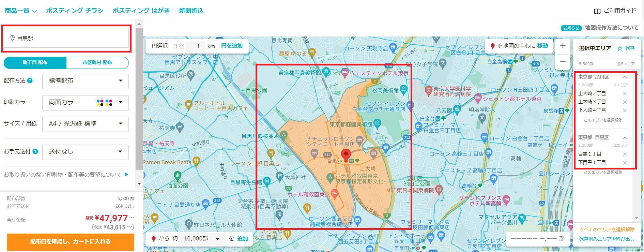Click the 明治学院大 school map icon
644x252 pixels.
[481, 118]
